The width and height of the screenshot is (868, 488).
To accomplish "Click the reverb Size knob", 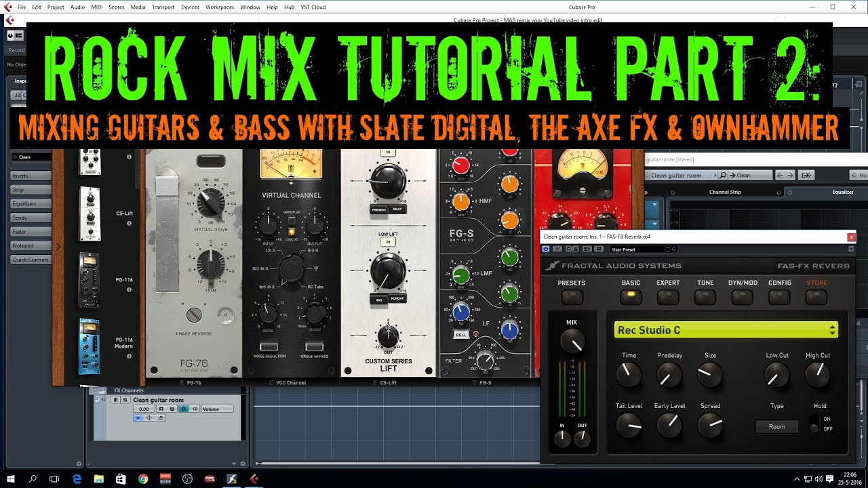I will pos(710,374).
